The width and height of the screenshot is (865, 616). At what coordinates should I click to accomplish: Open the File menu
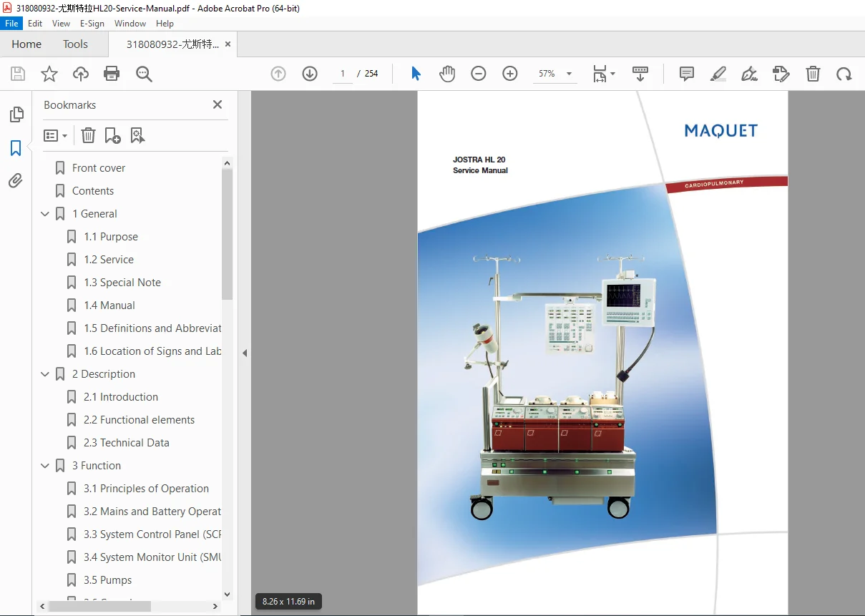pos(11,24)
